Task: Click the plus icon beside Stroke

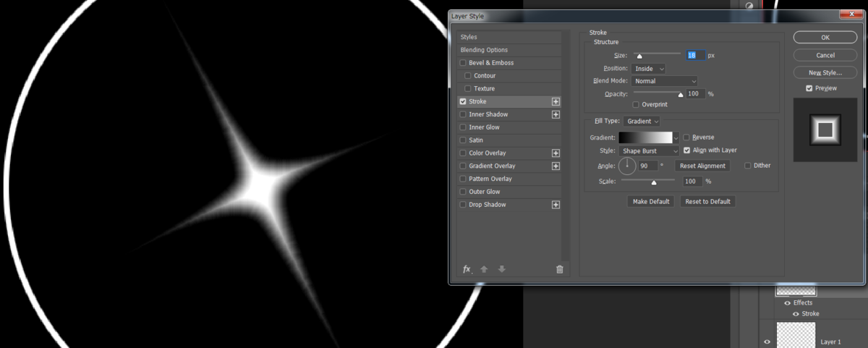Action: [556, 102]
